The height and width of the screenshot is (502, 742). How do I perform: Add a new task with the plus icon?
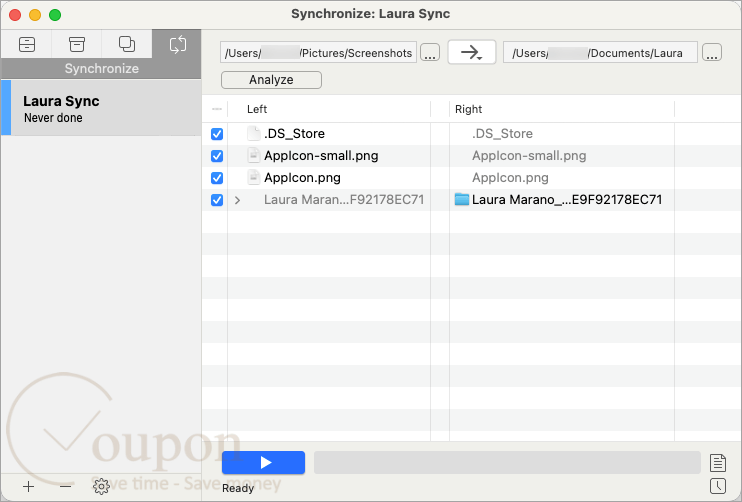(x=28, y=486)
